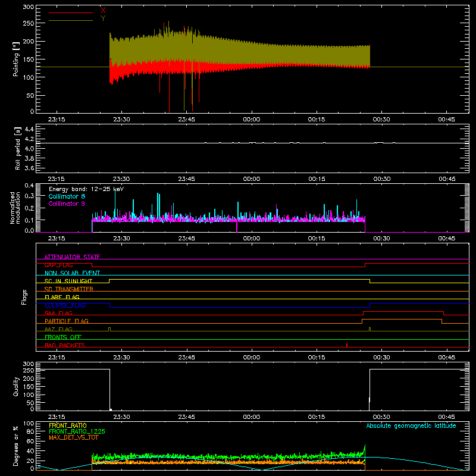The height and width of the screenshot is (476, 476).
Task: Click the 0.4 tick on modulation axis
Action: [29, 185]
